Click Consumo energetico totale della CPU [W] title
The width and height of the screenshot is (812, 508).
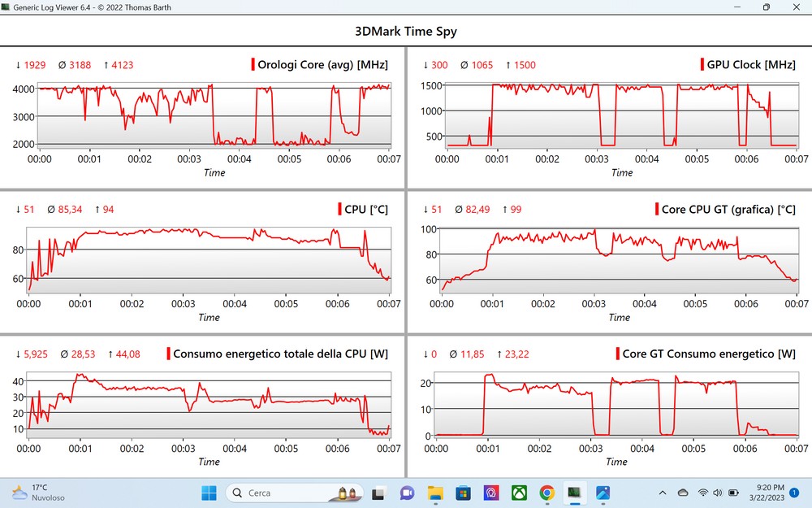coord(281,354)
